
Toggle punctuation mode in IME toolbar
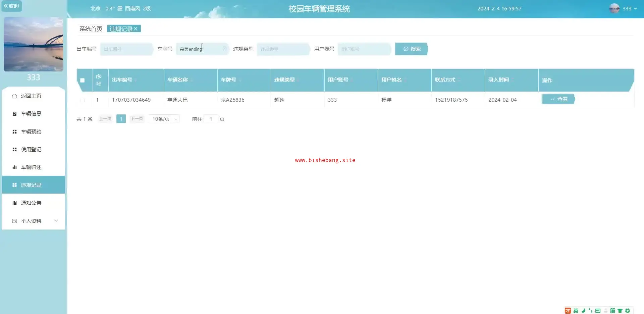coord(590,311)
